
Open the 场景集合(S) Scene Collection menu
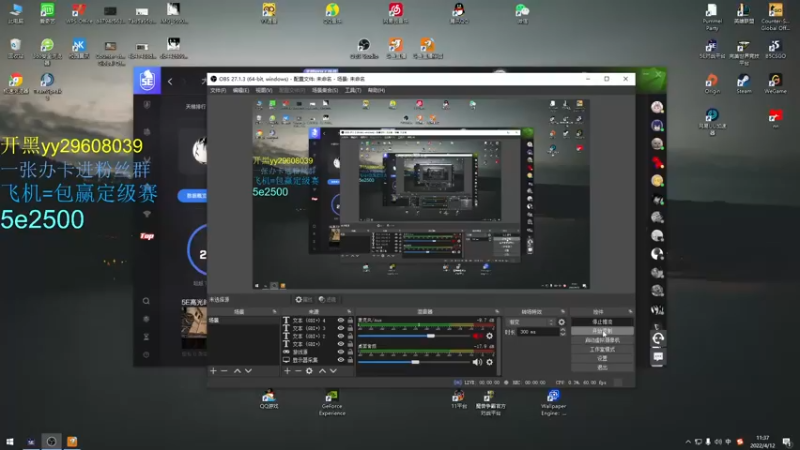pos(325,90)
